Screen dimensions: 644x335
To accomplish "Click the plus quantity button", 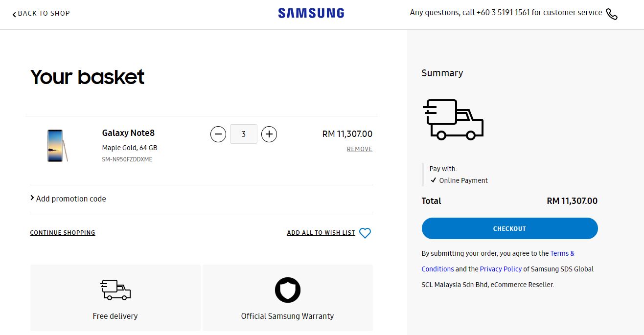I will click(269, 134).
